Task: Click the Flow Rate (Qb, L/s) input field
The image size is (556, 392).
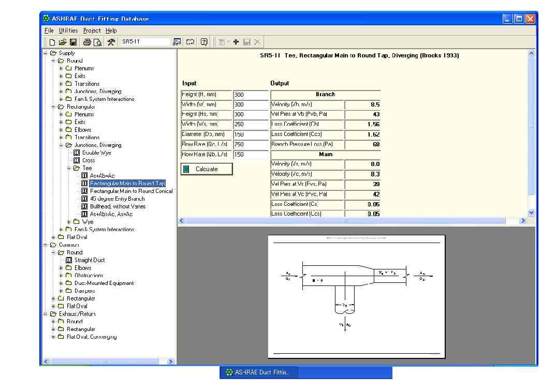Action: 251,155
